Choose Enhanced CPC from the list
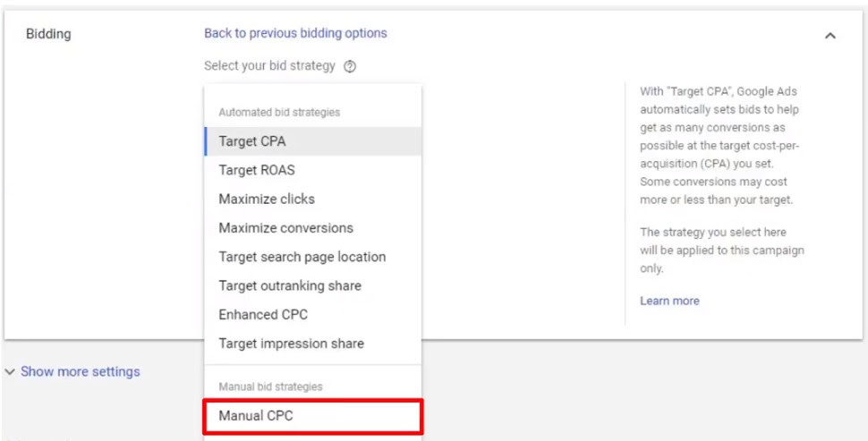 [313, 314]
